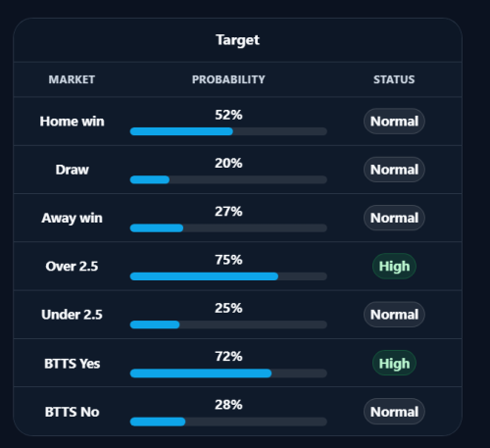Viewport: 490px width, 448px height.
Task: Click the Over 2.5 probability bar
Action: (228, 276)
